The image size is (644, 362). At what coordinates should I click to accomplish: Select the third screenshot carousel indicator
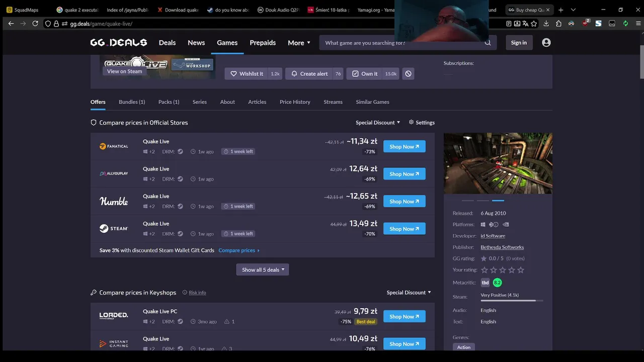point(498,201)
